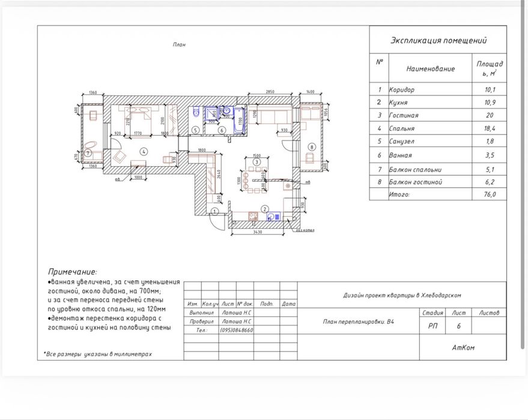
Task: Select the 'Санузел' row name in table
Action: click(401, 141)
